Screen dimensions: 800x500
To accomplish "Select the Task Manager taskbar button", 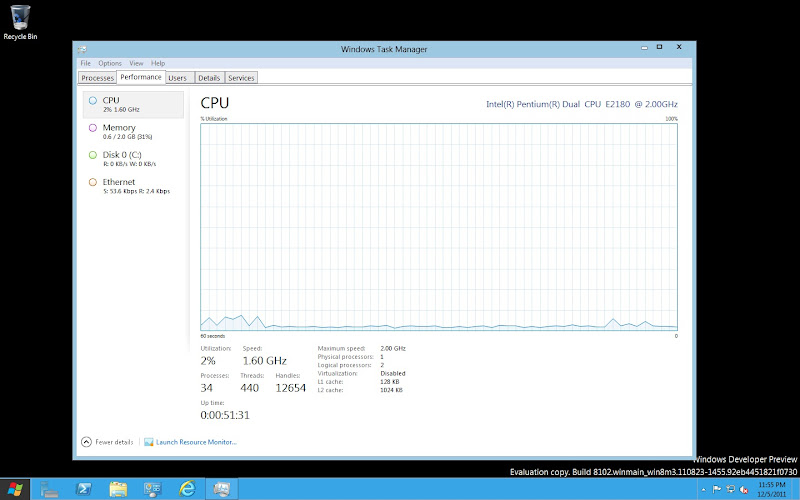I will click(x=222, y=489).
